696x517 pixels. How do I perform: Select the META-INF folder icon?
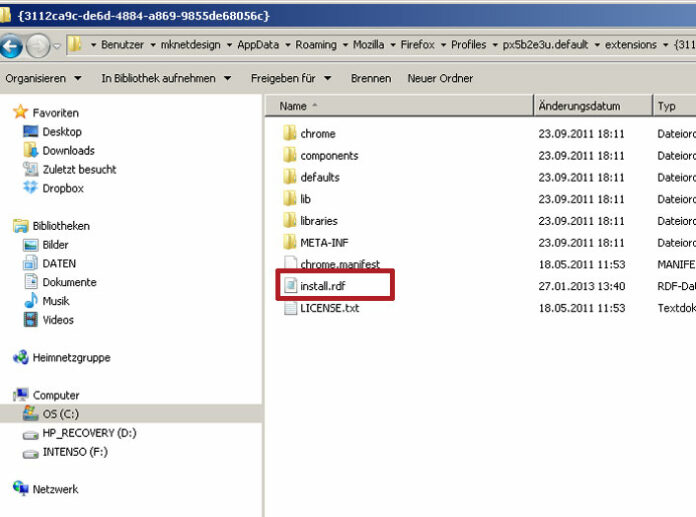(x=289, y=242)
